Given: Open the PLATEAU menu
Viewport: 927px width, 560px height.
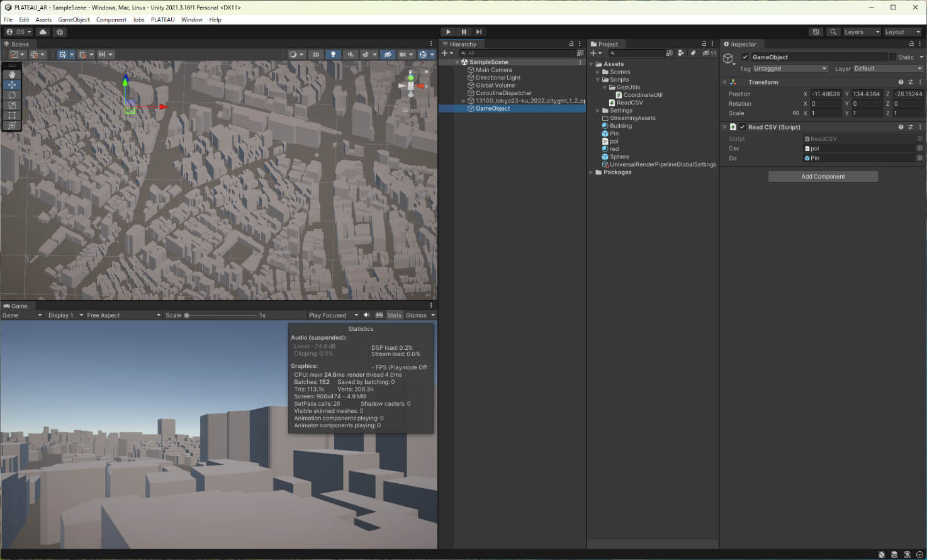Looking at the screenshot, I should pyautogui.click(x=162, y=20).
